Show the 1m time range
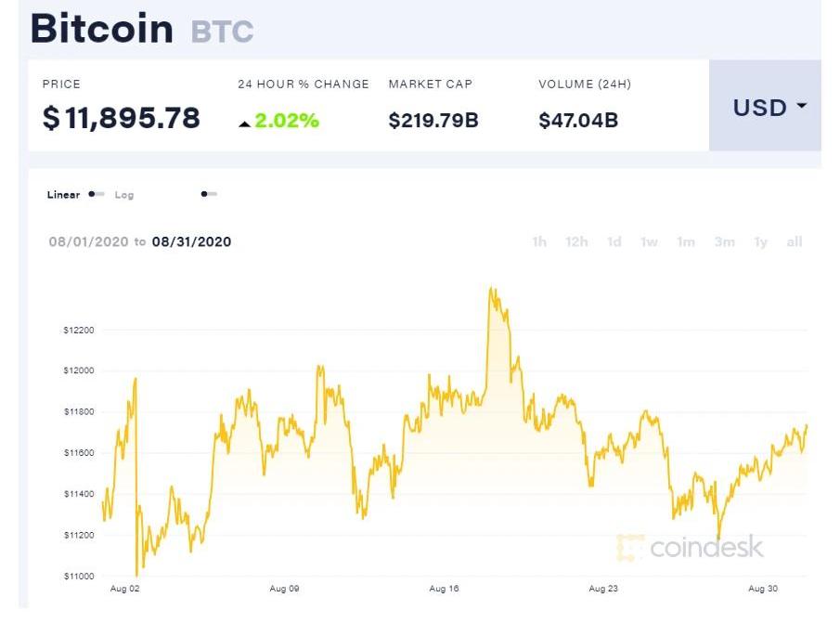The image size is (840, 636). (686, 242)
